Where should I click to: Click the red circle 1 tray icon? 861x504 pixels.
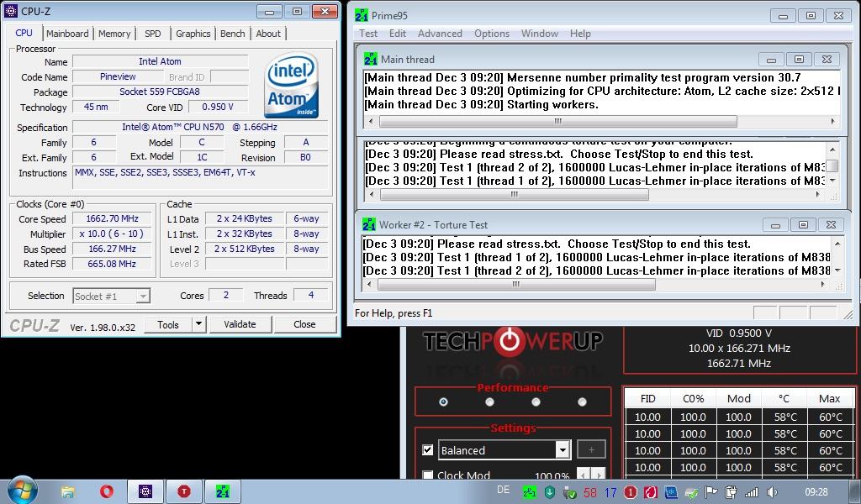coord(631,492)
